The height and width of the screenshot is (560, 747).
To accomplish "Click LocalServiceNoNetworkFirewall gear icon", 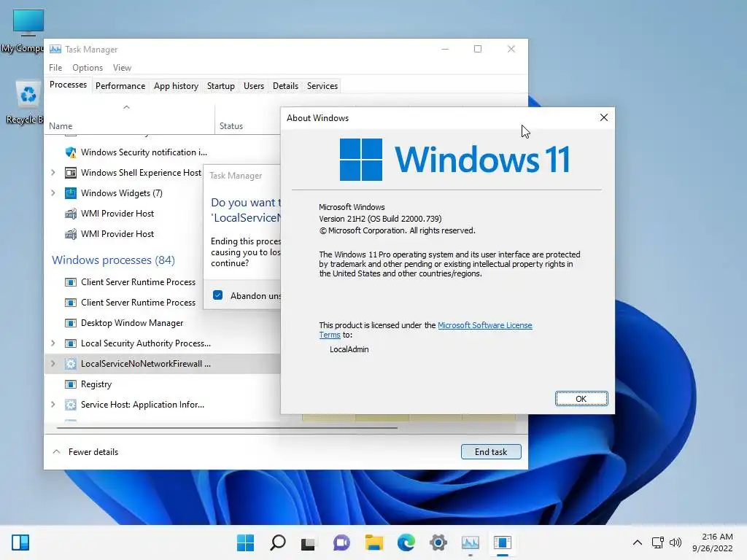I will coord(71,364).
